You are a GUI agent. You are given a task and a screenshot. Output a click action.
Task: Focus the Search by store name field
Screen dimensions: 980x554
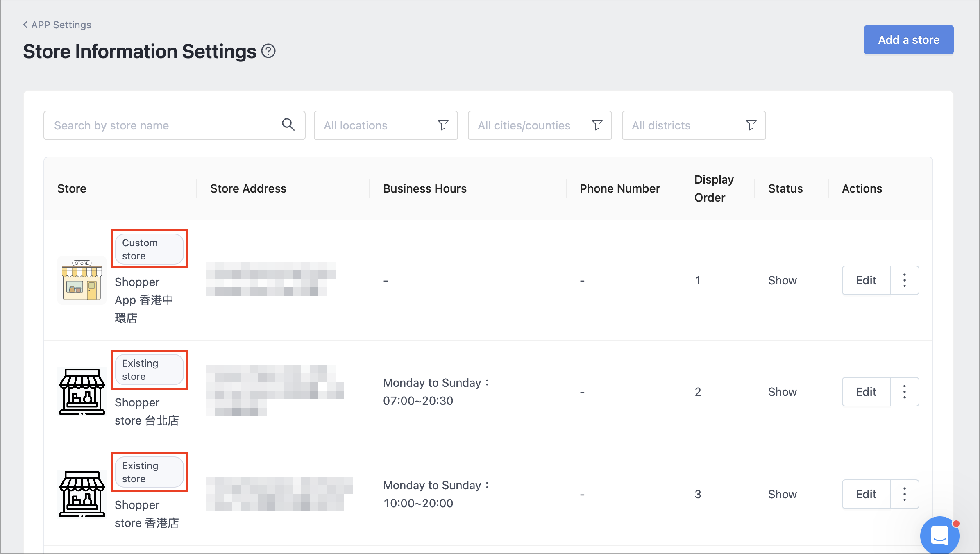pyautogui.click(x=175, y=125)
